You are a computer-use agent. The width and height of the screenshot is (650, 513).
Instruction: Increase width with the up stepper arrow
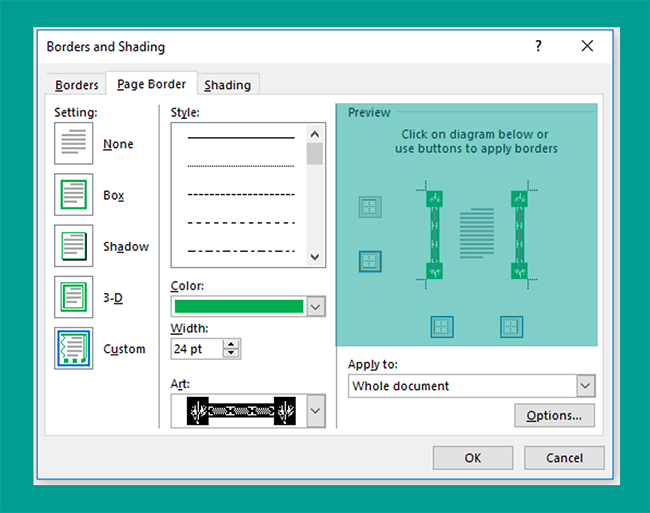click(x=231, y=344)
